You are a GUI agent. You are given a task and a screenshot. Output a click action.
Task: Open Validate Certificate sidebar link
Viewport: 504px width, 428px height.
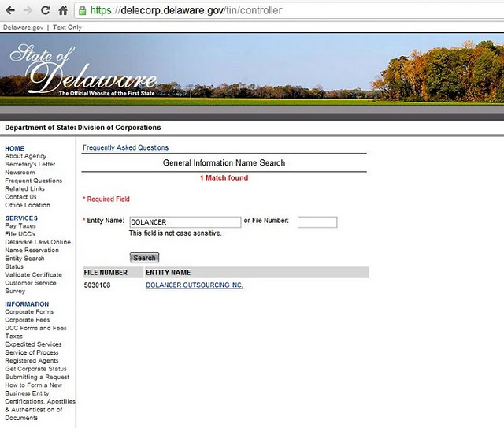click(33, 274)
